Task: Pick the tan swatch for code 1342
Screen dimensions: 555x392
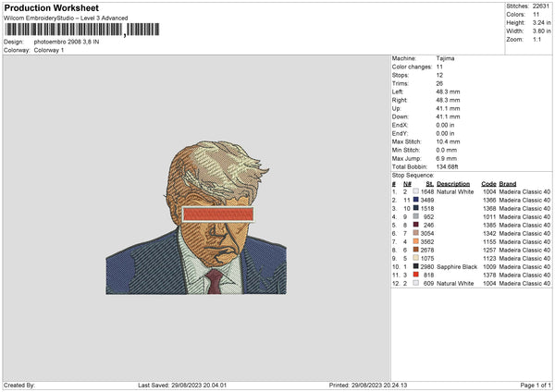Action: tap(415, 233)
